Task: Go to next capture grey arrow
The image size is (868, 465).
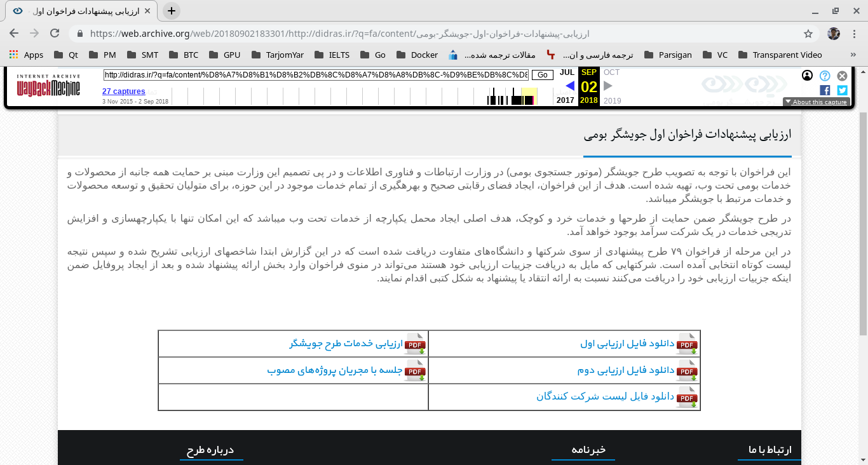Action: click(608, 86)
